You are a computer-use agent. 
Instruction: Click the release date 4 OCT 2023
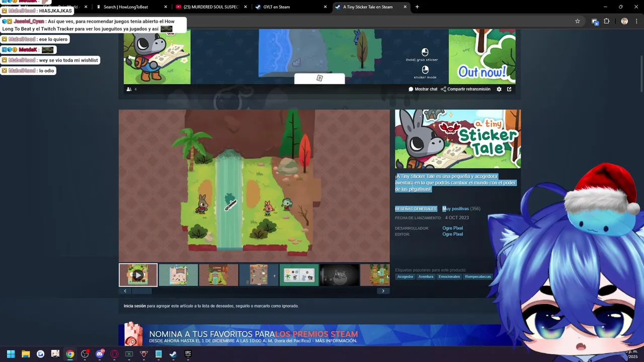pyautogui.click(x=457, y=218)
